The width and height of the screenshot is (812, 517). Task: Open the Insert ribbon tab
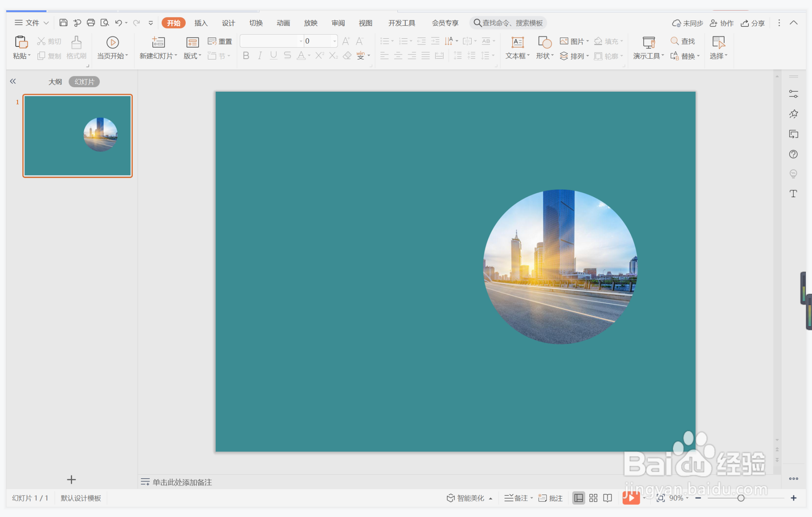tap(201, 23)
